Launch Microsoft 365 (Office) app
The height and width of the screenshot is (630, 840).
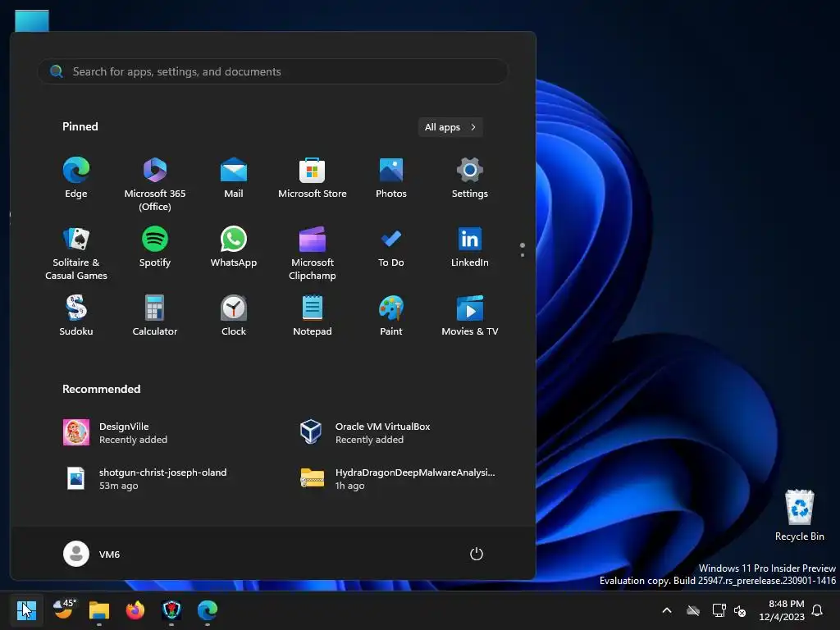point(155,185)
